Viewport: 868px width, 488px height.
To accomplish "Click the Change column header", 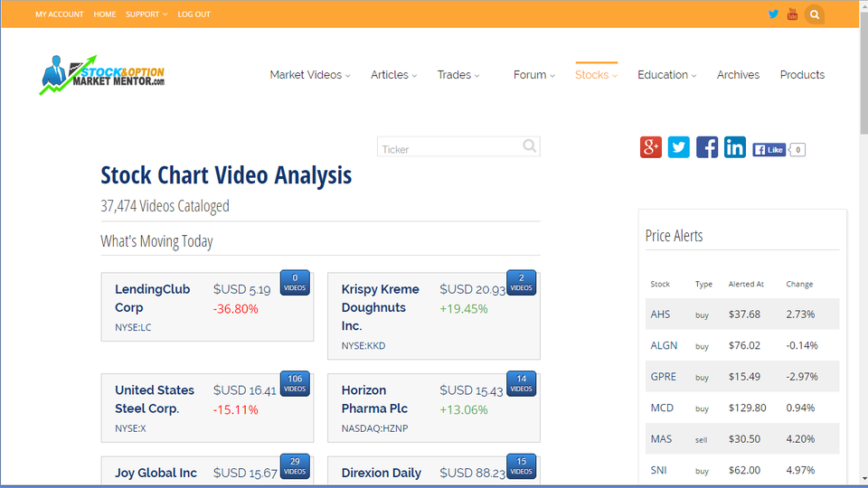I will pyautogui.click(x=799, y=284).
